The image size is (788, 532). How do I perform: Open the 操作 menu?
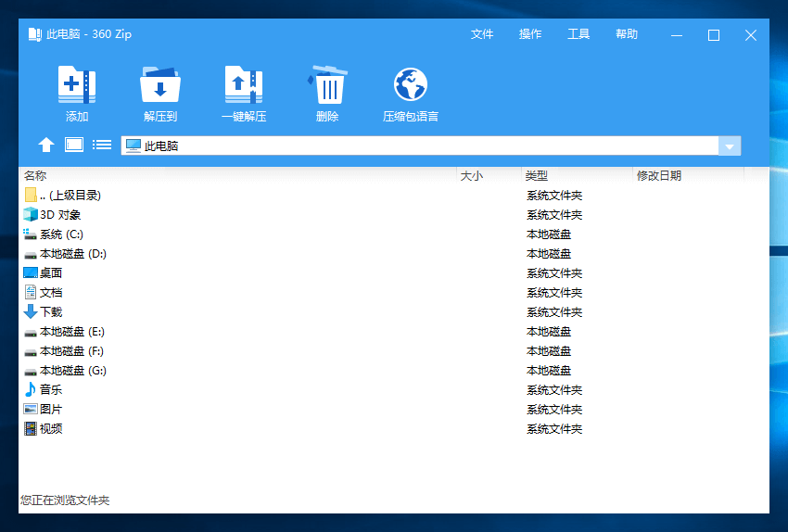(530, 34)
